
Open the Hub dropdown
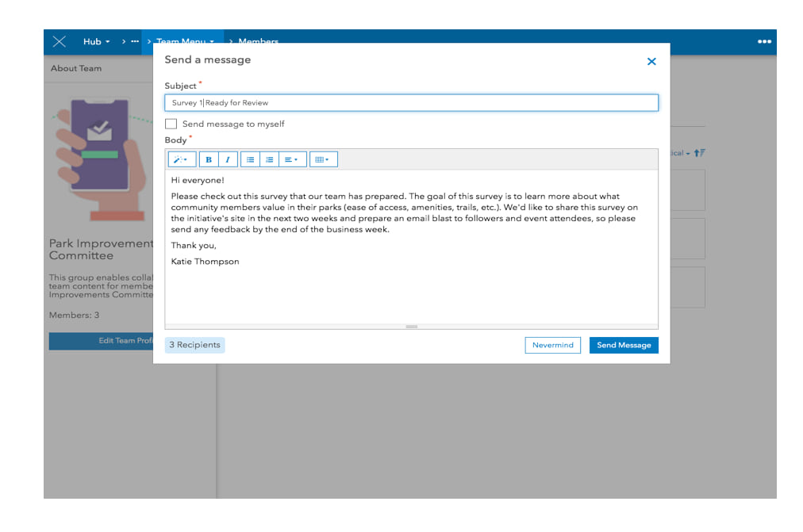(95, 41)
